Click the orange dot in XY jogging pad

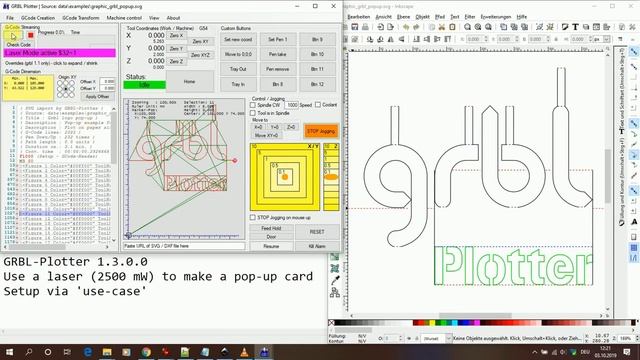[285, 177]
